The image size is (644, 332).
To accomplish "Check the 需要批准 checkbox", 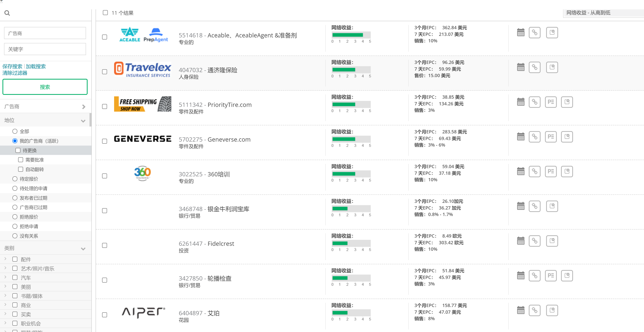I will click(20, 160).
